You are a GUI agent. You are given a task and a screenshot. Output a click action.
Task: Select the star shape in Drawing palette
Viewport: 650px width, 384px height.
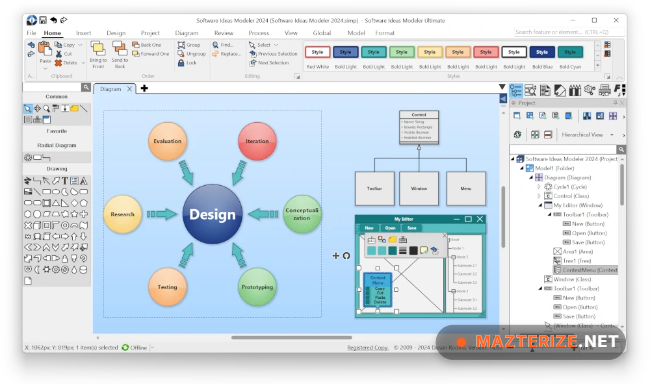pyautogui.click(x=74, y=214)
